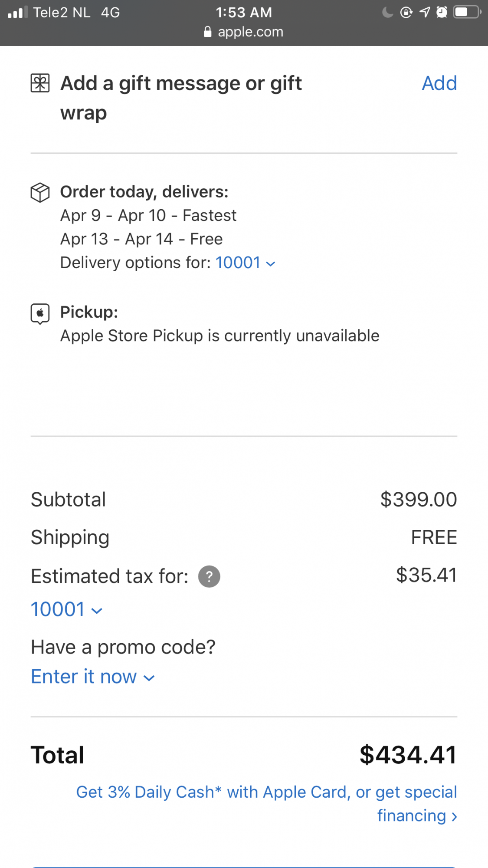
Task: Tap the rotation lock status icon
Action: coord(406,12)
